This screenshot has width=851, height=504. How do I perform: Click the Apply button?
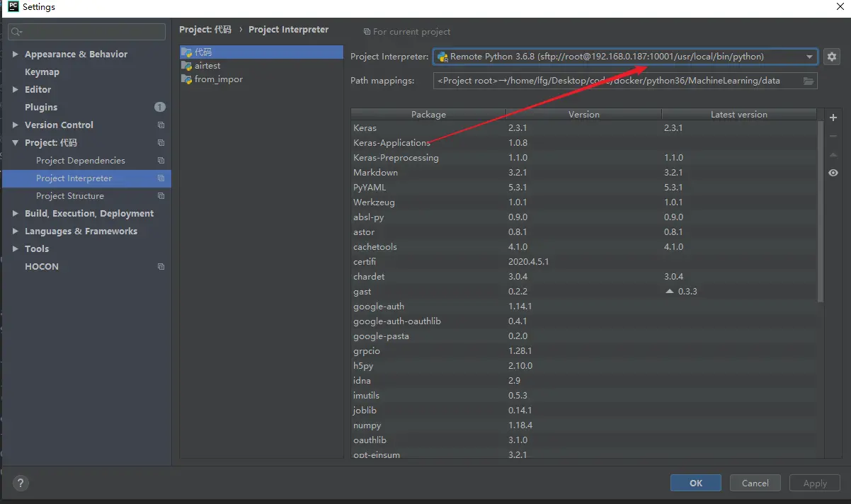point(815,483)
